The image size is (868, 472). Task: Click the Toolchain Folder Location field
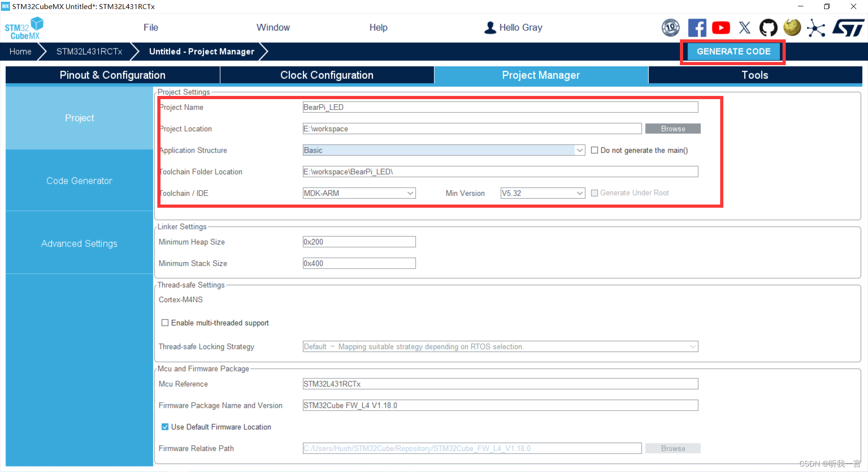point(500,172)
